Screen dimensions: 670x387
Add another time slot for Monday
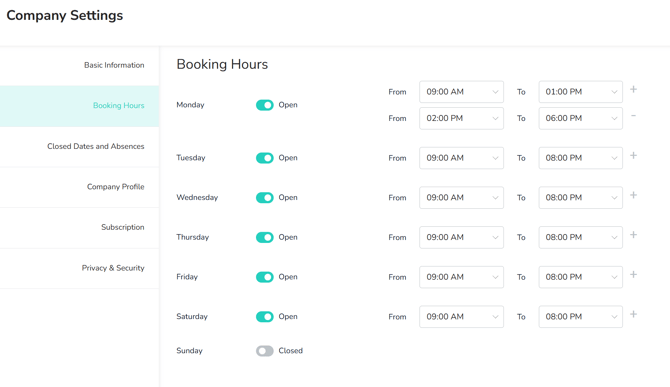point(633,89)
